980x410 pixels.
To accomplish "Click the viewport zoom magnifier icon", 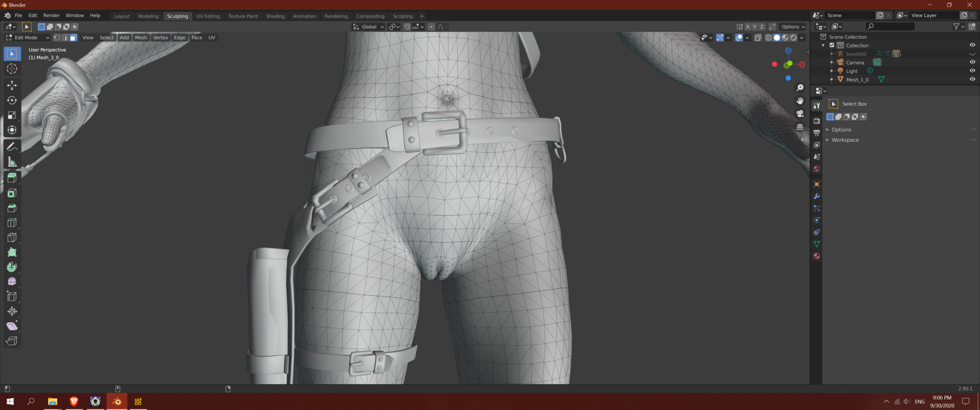I will (800, 88).
